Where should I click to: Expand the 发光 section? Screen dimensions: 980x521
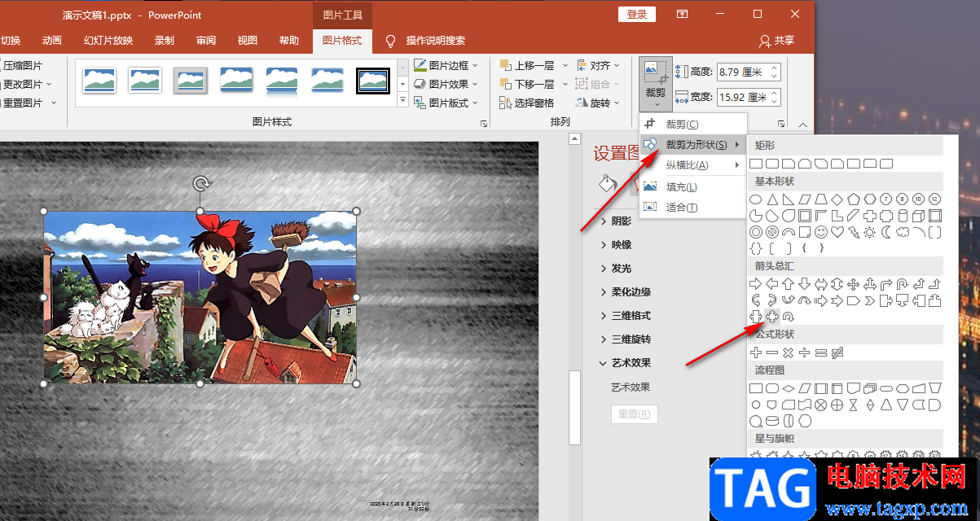pyautogui.click(x=617, y=268)
